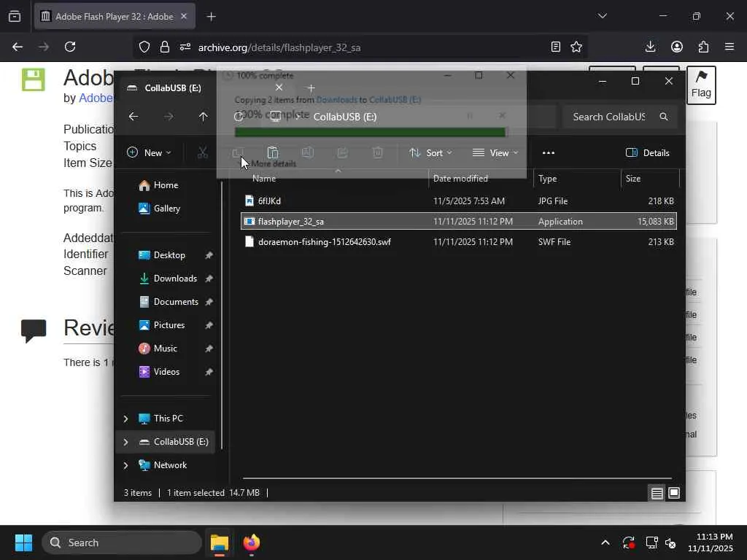Show hidden system tray icons
This screenshot has height=560, width=747.
click(605, 542)
